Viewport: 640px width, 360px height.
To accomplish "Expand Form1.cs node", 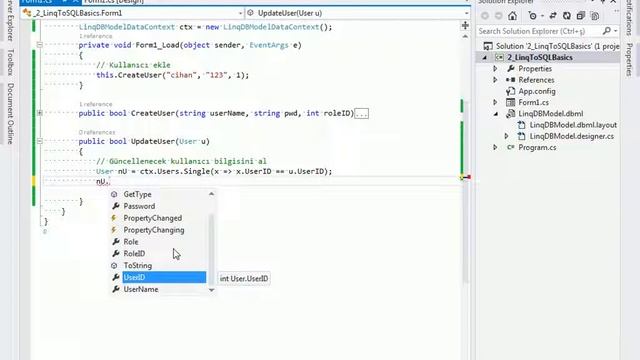I will click(x=495, y=102).
